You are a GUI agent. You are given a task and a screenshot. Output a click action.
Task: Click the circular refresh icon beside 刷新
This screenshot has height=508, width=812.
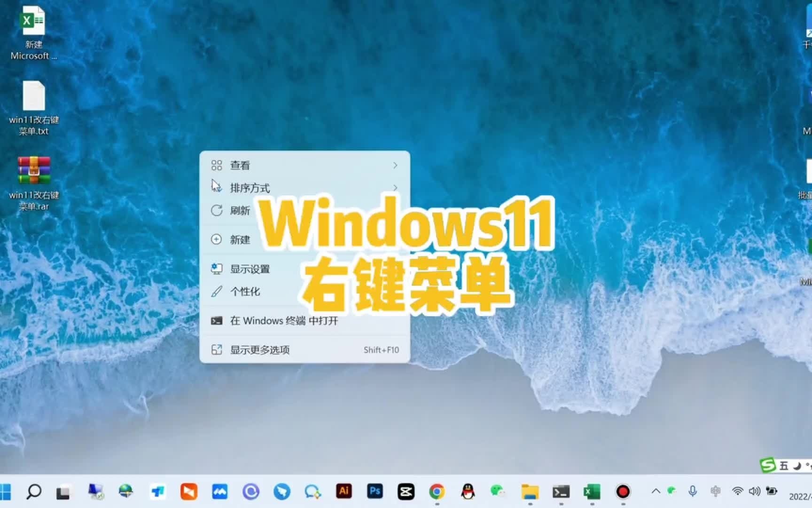point(216,210)
